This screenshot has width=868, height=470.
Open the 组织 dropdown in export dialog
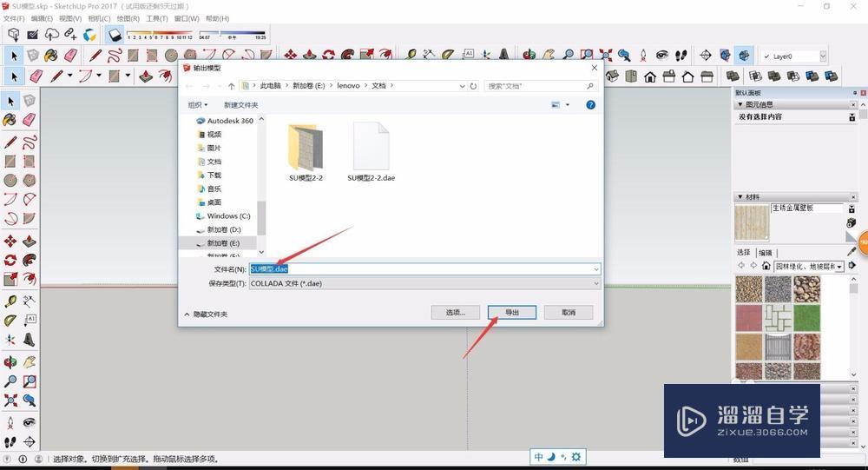(x=198, y=105)
